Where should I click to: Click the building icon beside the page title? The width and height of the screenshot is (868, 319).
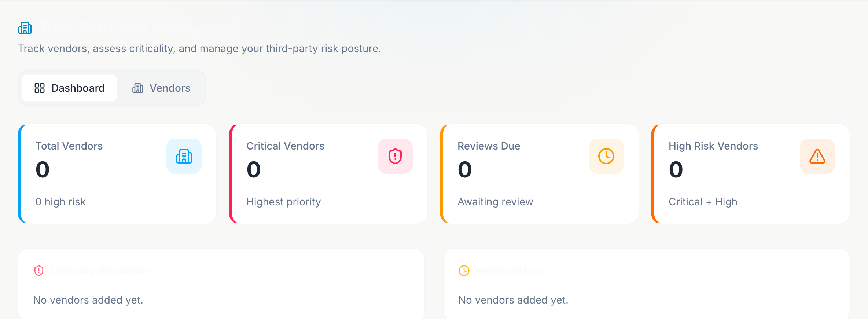(25, 28)
